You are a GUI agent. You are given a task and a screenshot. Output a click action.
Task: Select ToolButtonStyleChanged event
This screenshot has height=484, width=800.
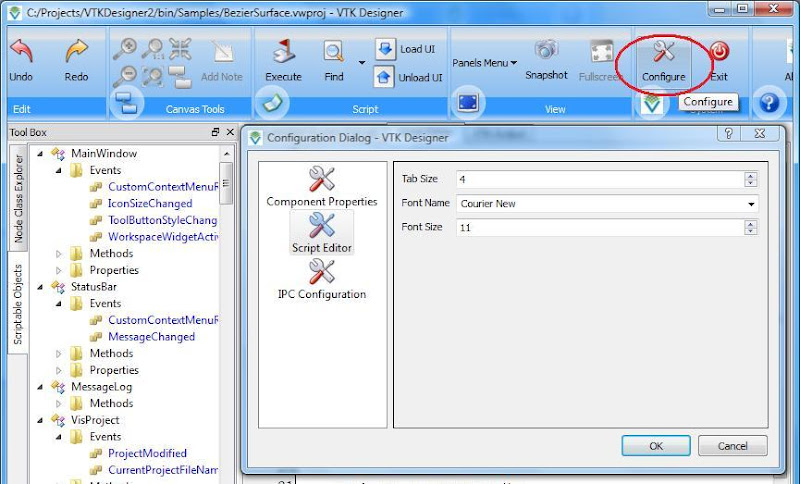point(162,220)
